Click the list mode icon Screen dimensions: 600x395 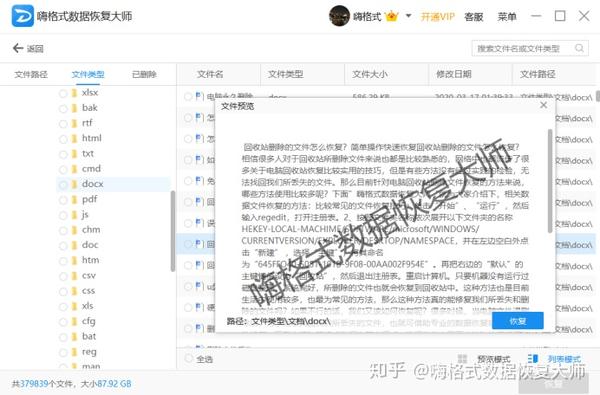click(533, 359)
